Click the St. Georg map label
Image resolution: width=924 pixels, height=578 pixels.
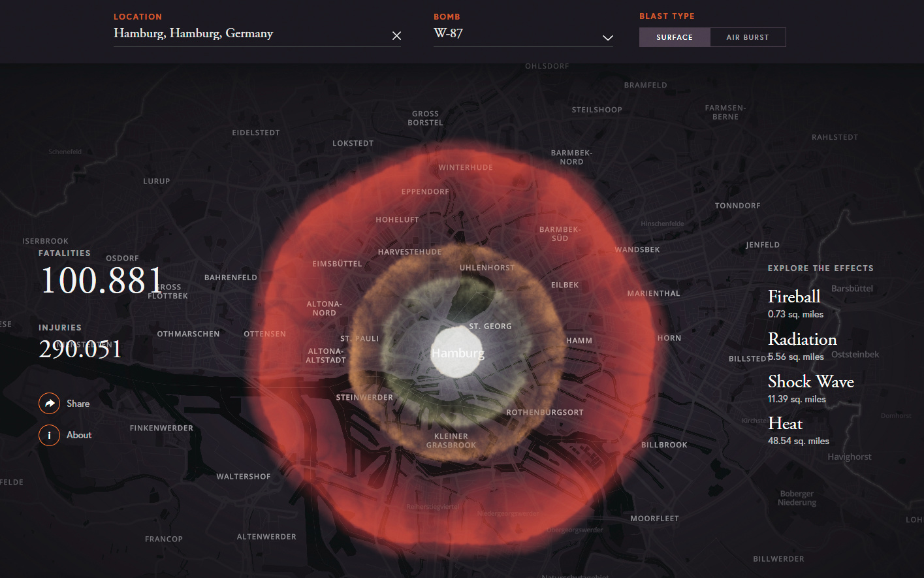pos(490,327)
